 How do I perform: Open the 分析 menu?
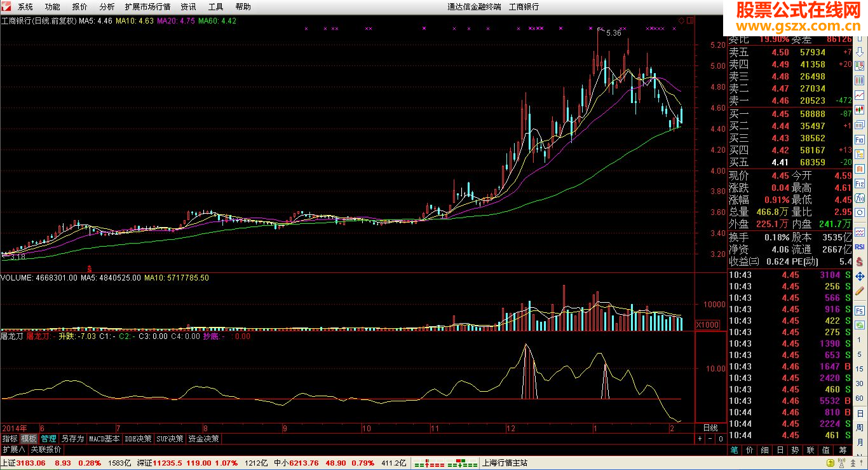pos(107,7)
